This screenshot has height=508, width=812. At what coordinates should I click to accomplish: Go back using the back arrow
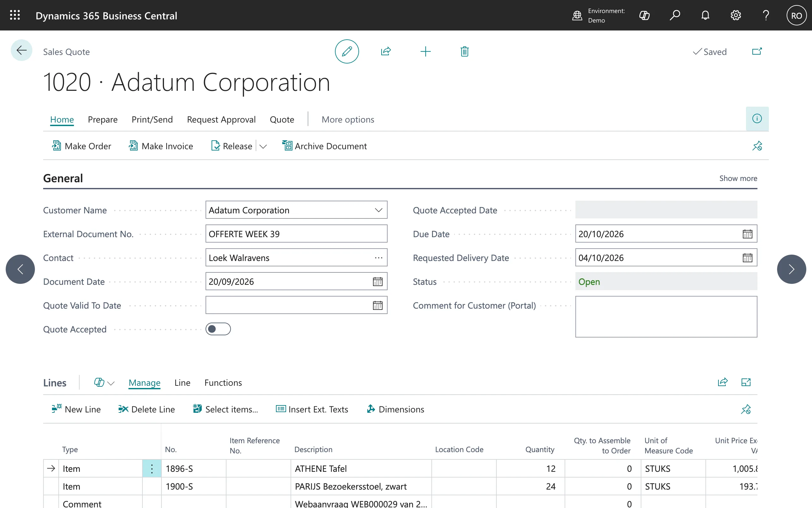[x=22, y=51]
